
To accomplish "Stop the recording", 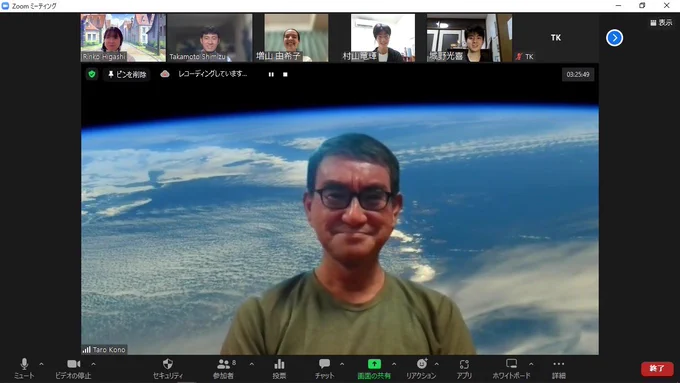I will (x=285, y=75).
